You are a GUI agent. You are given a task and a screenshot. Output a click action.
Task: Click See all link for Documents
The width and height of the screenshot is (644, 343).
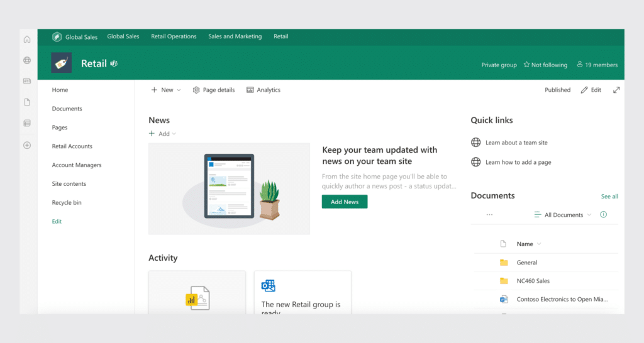609,197
